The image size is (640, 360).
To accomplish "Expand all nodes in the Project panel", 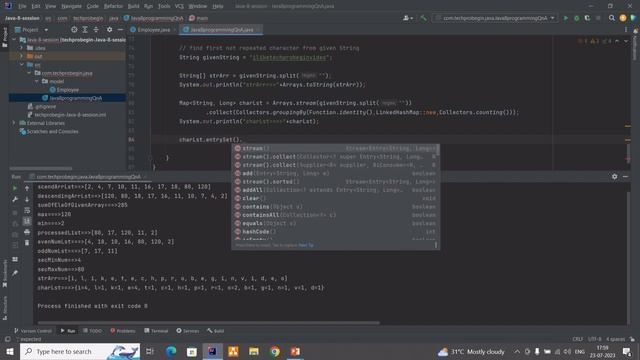I will 85,29.
